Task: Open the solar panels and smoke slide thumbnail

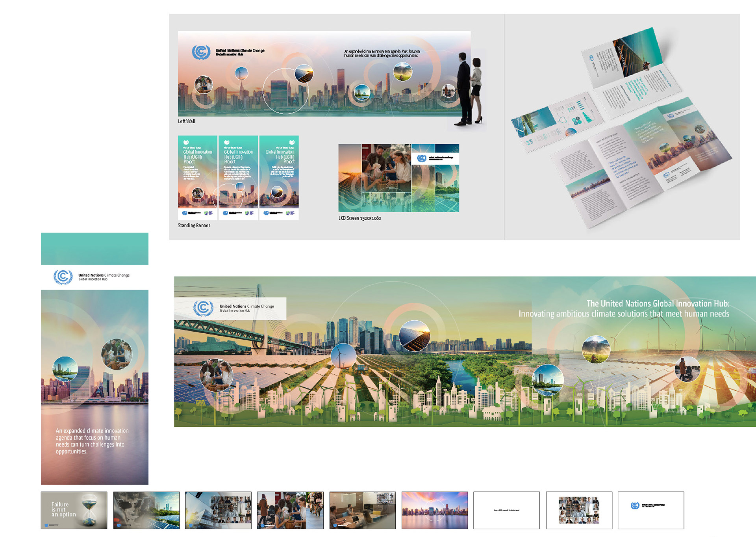Action: [146, 510]
